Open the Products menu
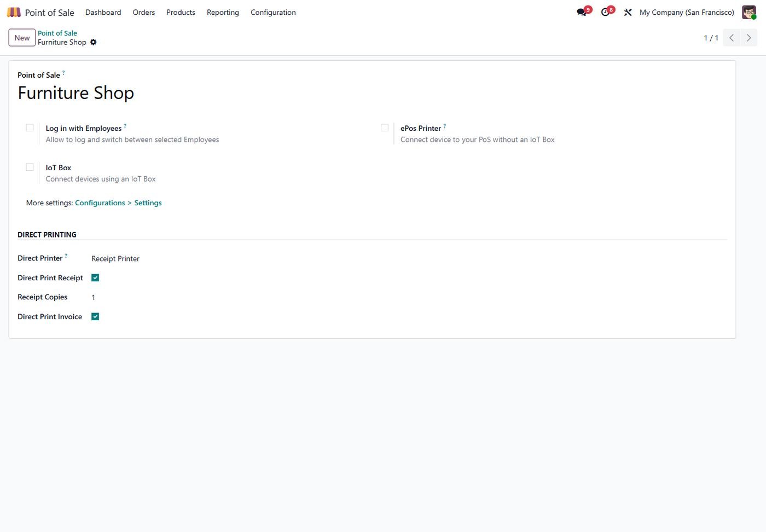The image size is (766, 532). point(181,12)
